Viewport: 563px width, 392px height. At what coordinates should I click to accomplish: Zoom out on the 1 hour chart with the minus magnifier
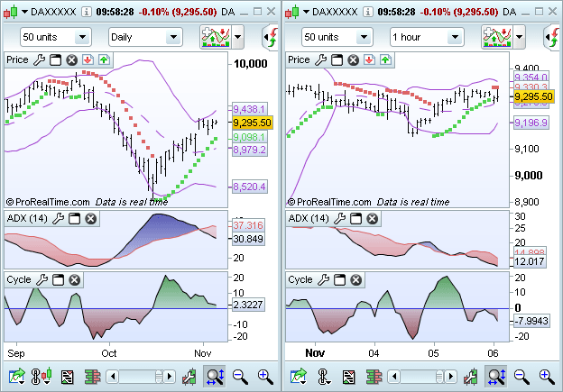(x=521, y=377)
